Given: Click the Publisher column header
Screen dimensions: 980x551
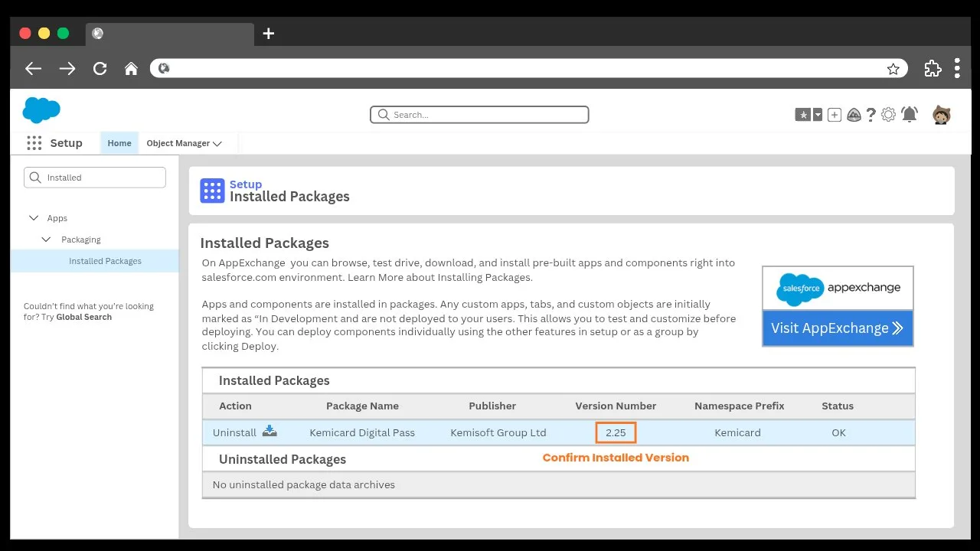Looking at the screenshot, I should point(492,406).
